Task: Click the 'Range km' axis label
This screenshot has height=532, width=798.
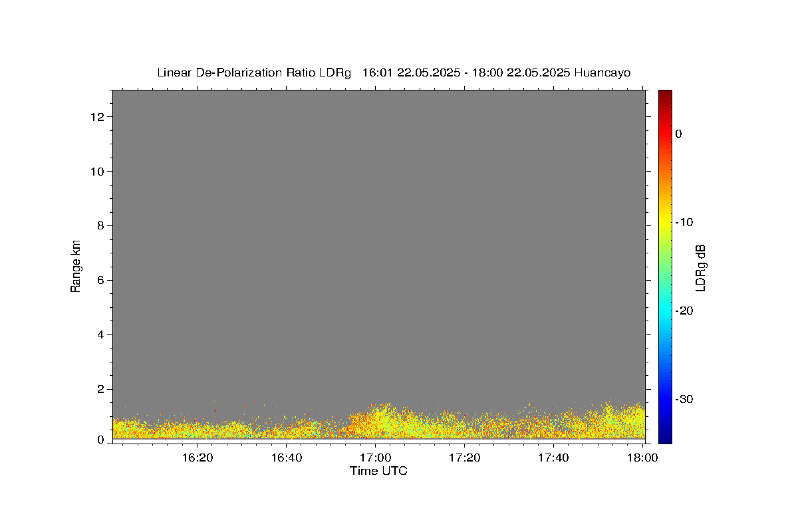Action: [76, 266]
